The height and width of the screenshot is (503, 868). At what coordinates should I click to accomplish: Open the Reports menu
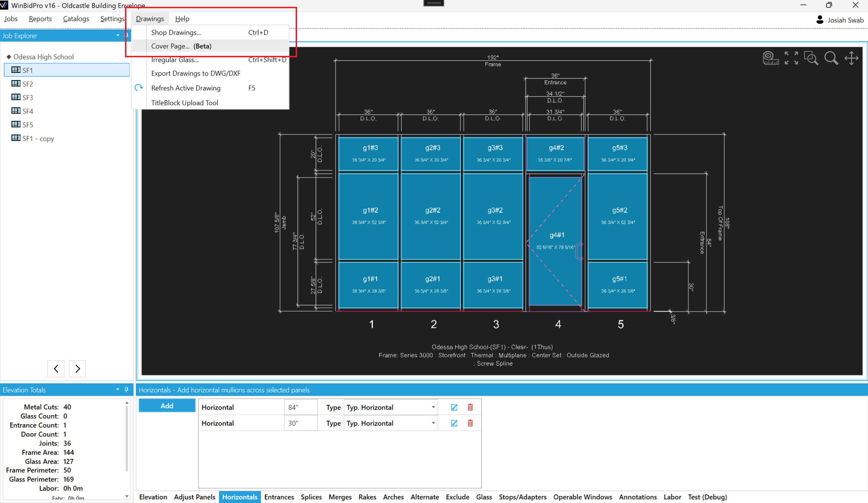tap(40, 19)
